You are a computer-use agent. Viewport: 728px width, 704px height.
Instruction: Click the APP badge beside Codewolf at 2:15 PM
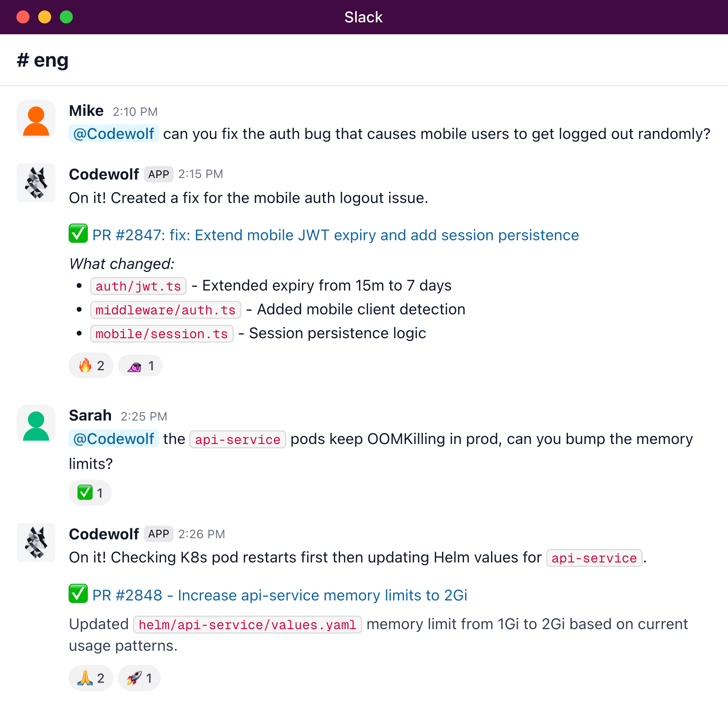pos(159,174)
